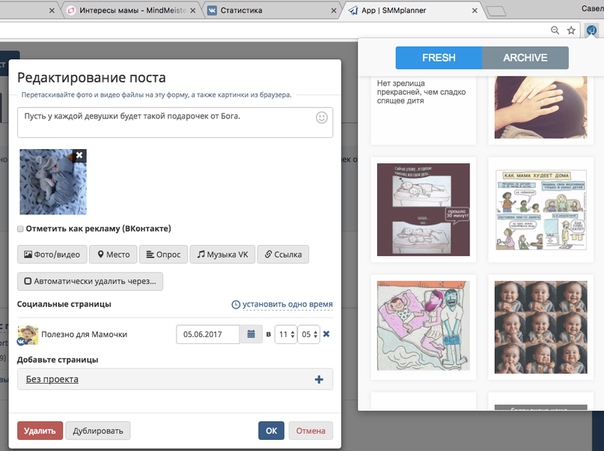Select the Как мама худеет дома comic
Screen dimensions: 604x451
click(541, 210)
